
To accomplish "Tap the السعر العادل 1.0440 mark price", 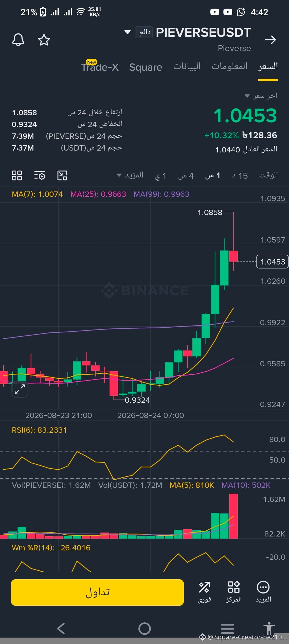I will point(246,149).
